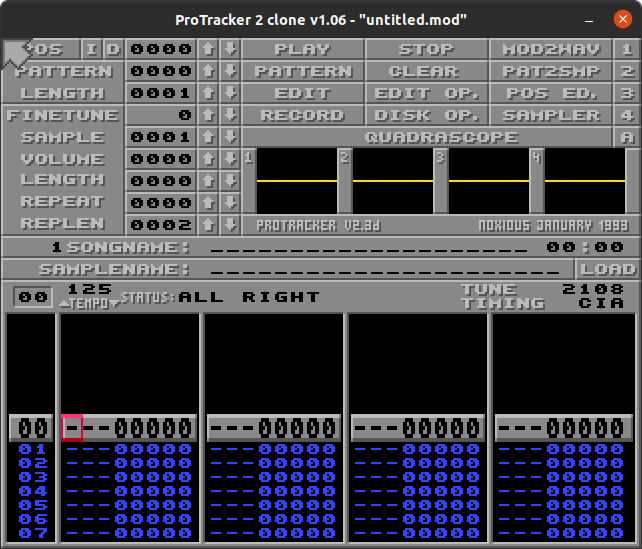This screenshot has width=642, height=549.
Task: Toggle the QUADRASCOPE visualizer
Action: pos(427,137)
